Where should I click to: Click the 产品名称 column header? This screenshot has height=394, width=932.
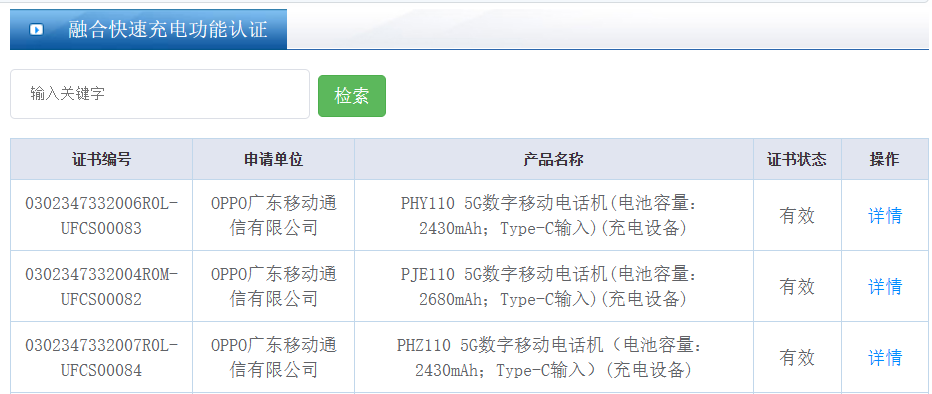(554, 159)
